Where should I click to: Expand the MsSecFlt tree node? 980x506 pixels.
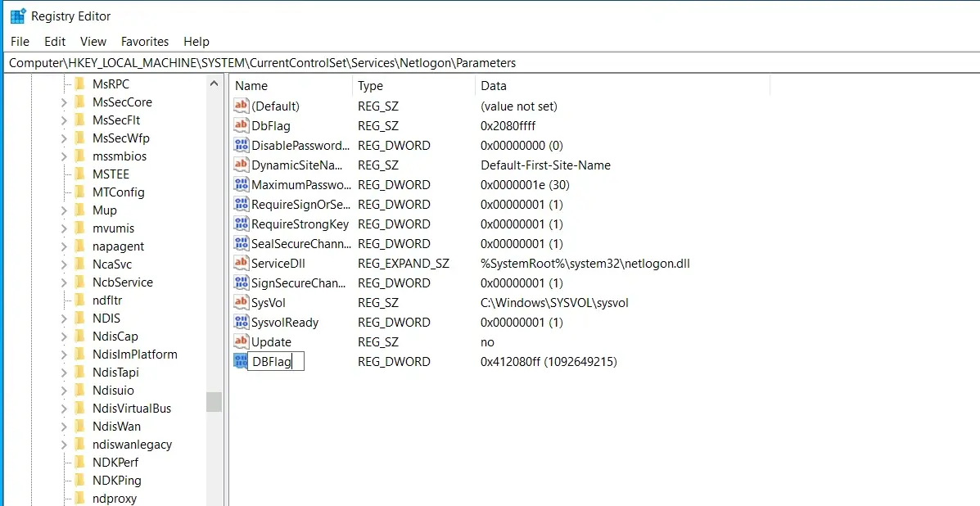pos(64,120)
